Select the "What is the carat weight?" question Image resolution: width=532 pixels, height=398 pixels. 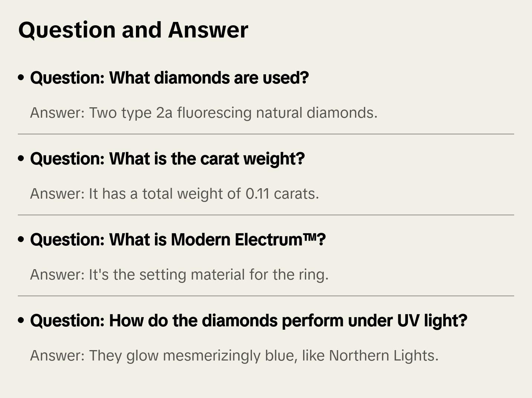(167, 159)
